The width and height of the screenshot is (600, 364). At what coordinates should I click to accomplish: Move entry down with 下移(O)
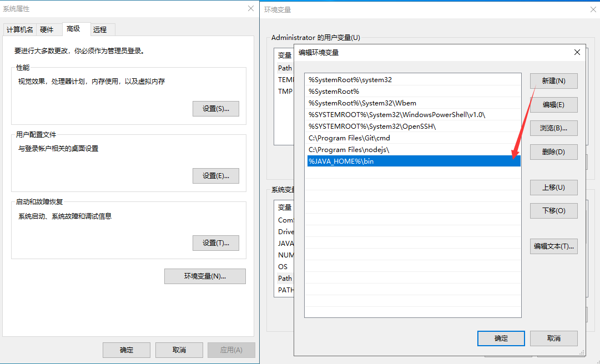click(553, 211)
